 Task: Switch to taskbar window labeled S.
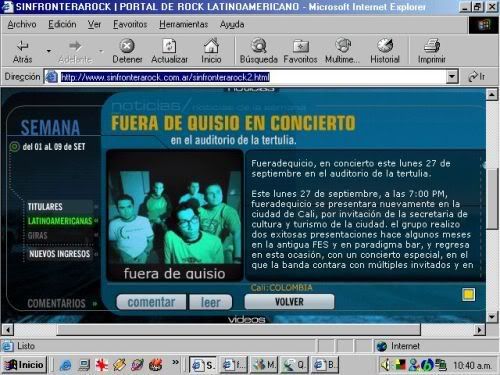(x=203, y=365)
